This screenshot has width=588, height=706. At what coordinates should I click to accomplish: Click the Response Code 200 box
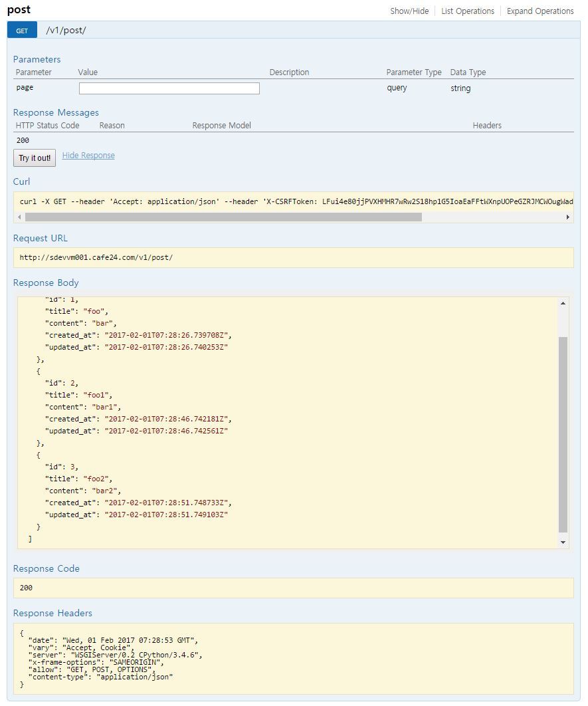click(x=292, y=588)
